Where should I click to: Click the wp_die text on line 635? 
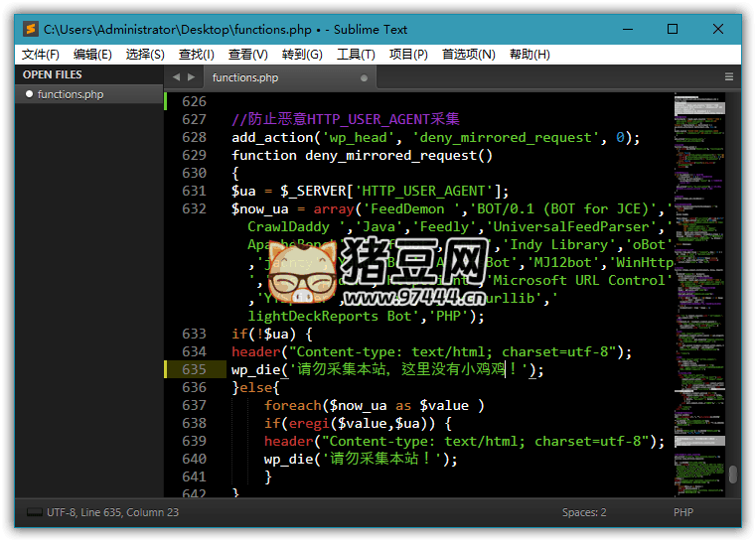(387, 370)
